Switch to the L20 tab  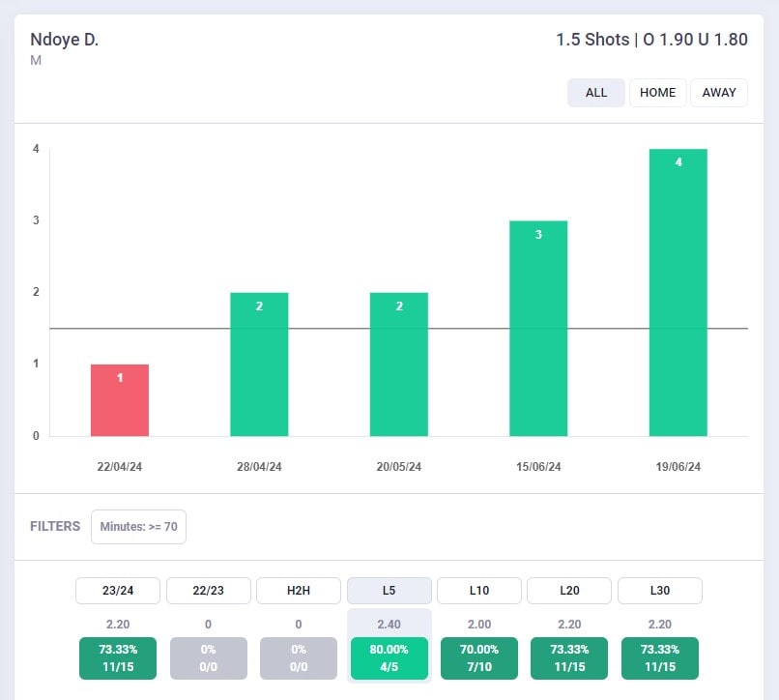569,590
